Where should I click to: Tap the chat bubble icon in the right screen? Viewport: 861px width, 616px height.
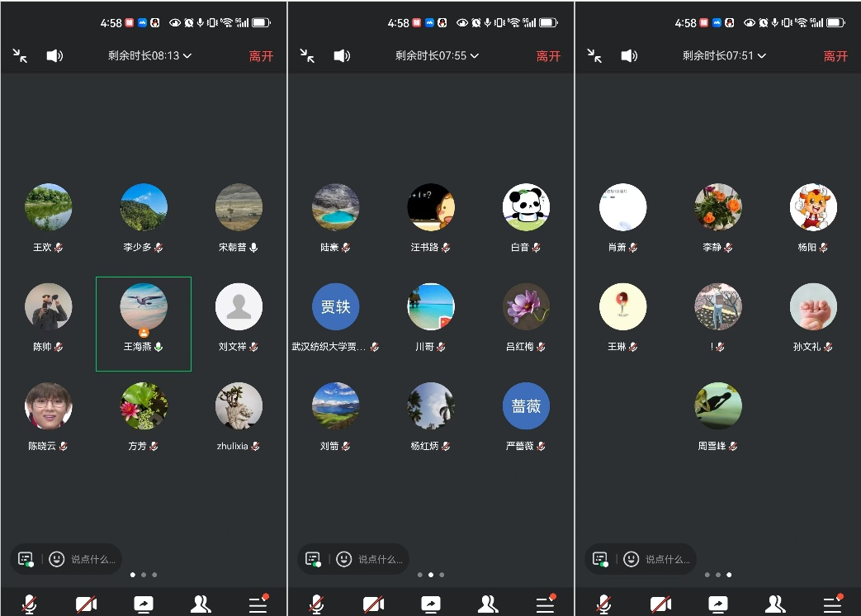(x=600, y=559)
